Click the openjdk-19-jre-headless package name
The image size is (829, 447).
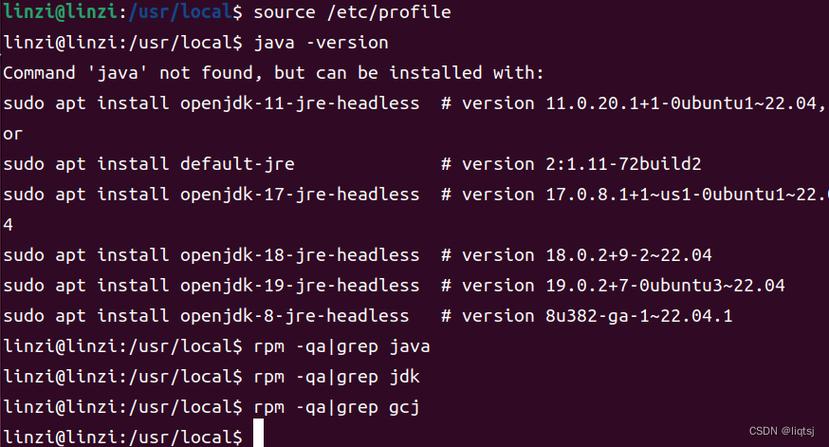coord(300,285)
